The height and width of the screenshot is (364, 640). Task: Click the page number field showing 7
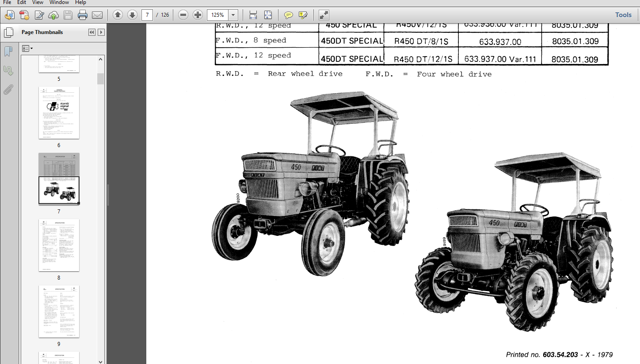click(147, 15)
